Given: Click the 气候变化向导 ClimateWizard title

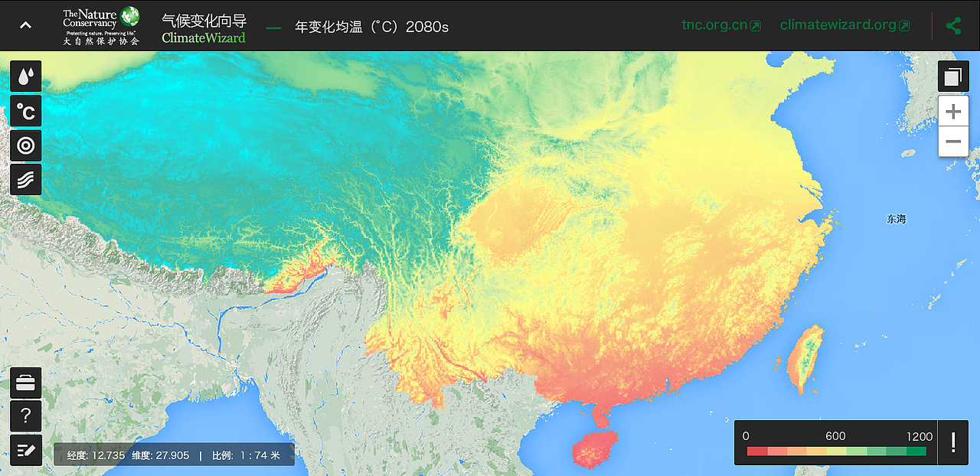Looking at the screenshot, I should point(204,28).
